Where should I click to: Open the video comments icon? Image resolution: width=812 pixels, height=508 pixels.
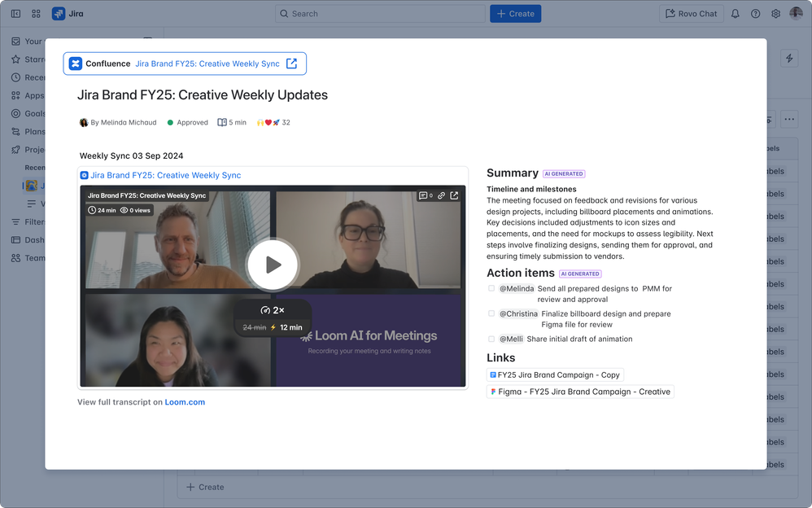coord(426,195)
